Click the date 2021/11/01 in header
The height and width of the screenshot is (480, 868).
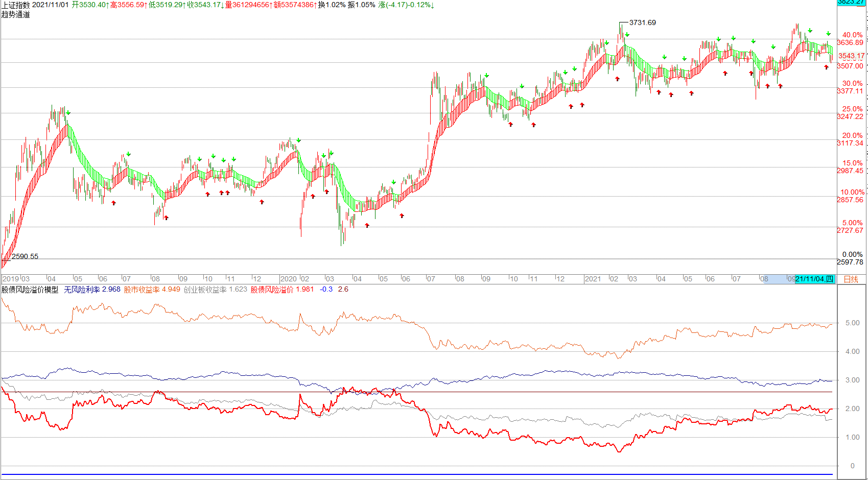50,5
